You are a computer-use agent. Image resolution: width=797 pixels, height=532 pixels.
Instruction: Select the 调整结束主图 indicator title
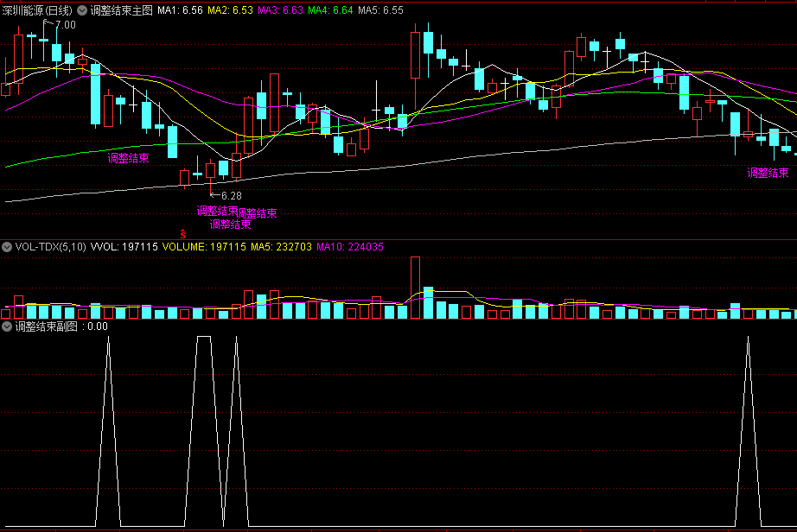[122, 10]
